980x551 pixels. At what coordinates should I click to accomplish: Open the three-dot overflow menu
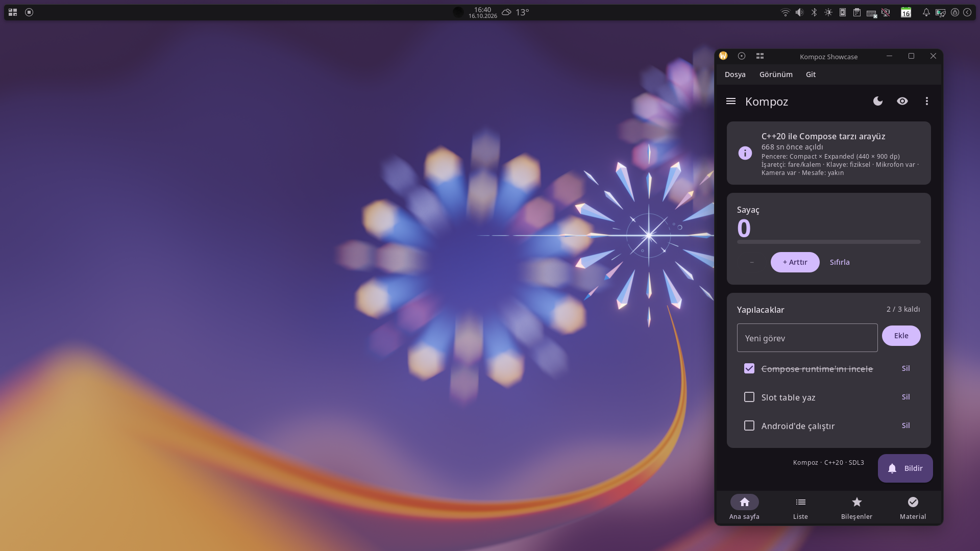click(x=927, y=101)
